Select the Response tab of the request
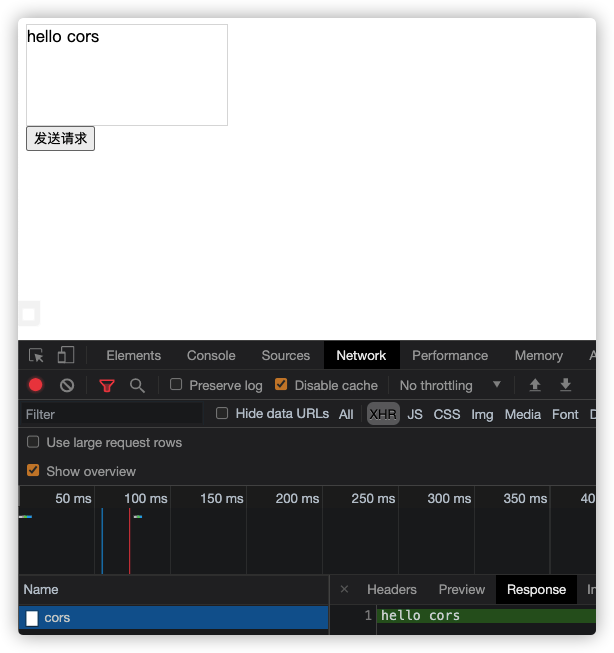The height and width of the screenshot is (653, 614). coord(536,589)
